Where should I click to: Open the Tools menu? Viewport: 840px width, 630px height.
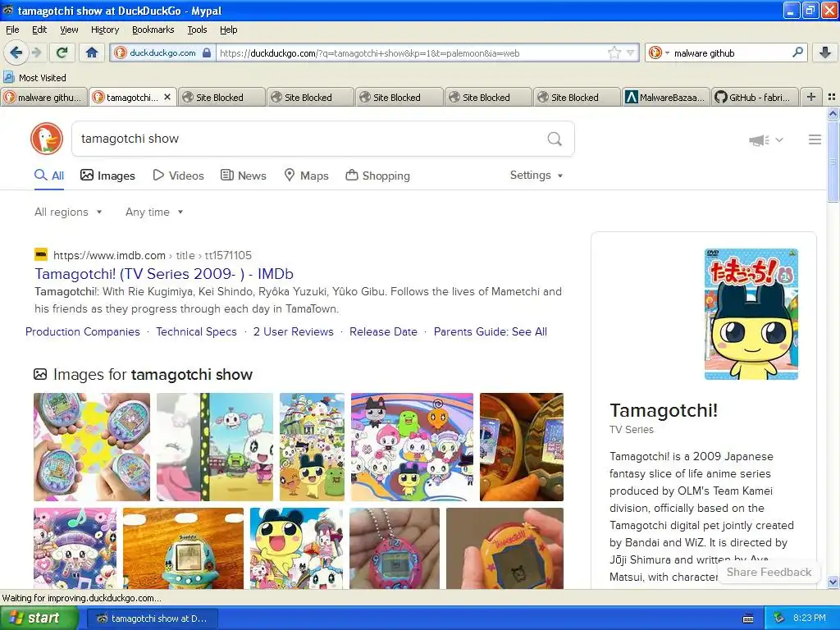(x=197, y=30)
